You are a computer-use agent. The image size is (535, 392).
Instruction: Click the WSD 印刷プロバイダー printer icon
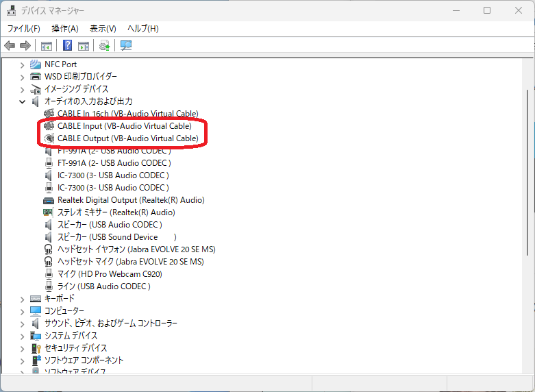click(36, 77)
